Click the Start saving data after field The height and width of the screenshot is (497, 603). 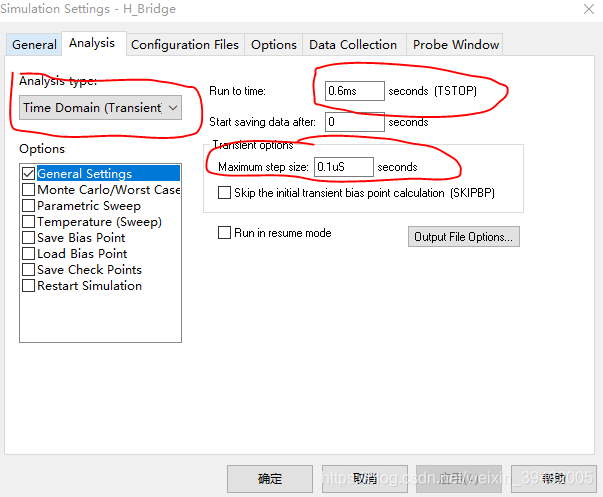coord(355,122)
